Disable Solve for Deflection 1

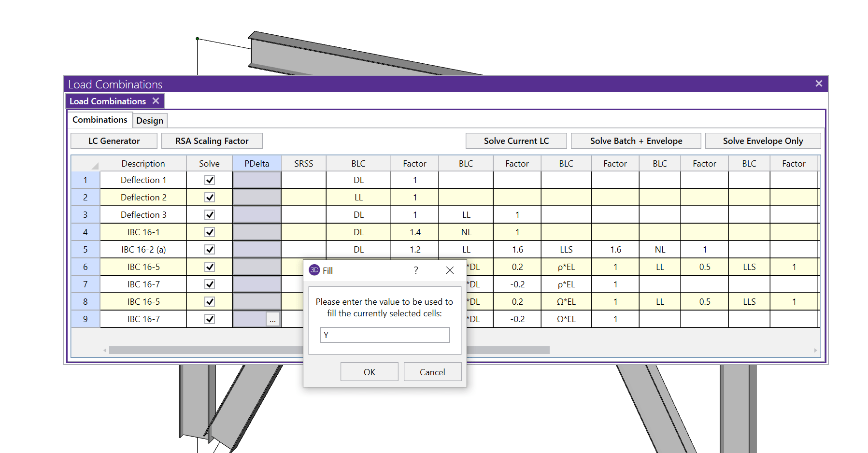[209, 180]
